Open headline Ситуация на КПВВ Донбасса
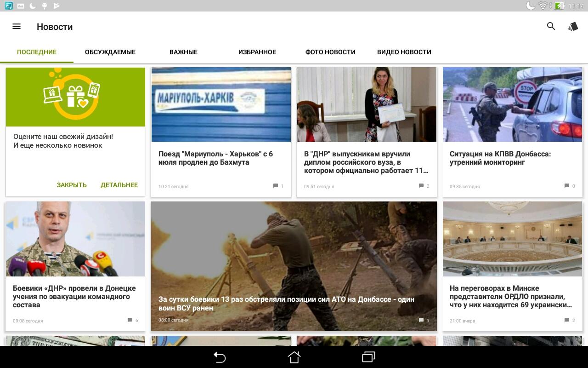The width and height of the screenshot is (588, 368). (x=500, y=158)
